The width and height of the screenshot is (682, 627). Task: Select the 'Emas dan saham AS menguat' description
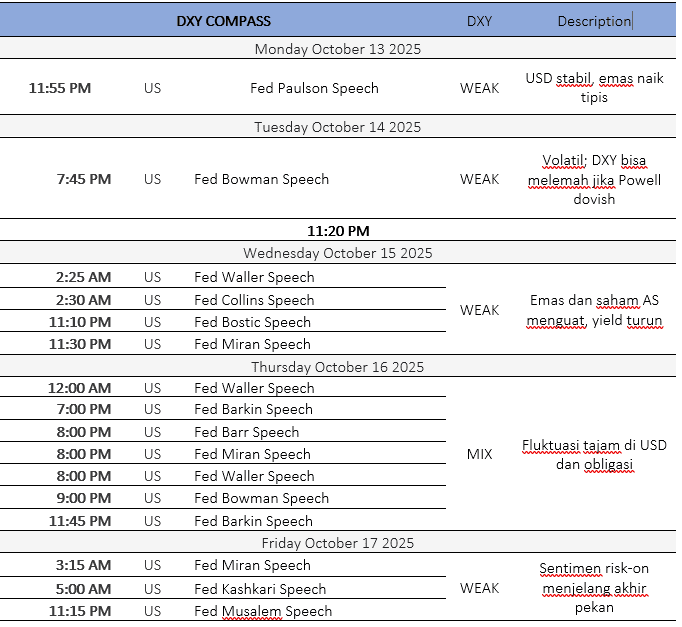click(596, 310)
